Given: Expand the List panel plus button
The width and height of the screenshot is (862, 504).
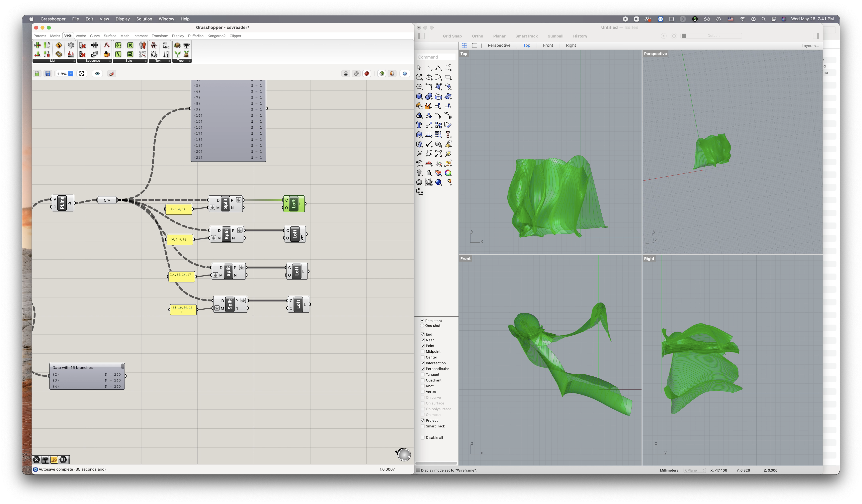Looking at the screenshot, I should [x=74, y=61].
